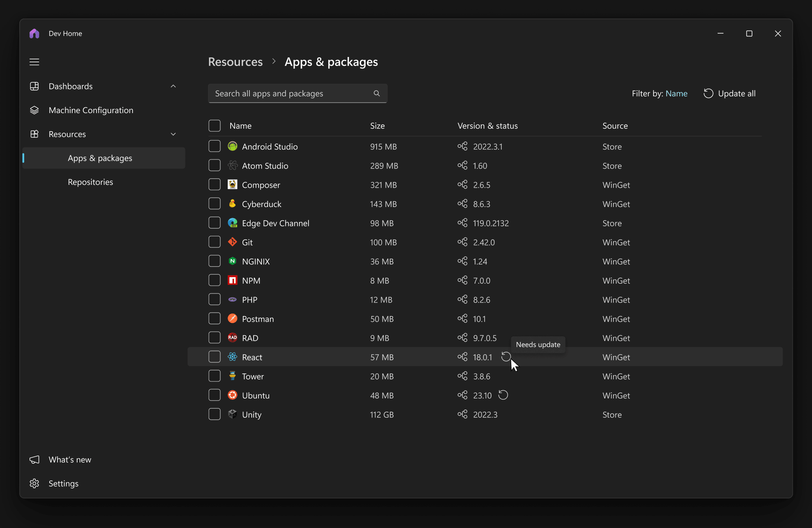This screenshot has width=812, height=528.
Task: Click the Postman version share icon
Action: tap(462, 319)
